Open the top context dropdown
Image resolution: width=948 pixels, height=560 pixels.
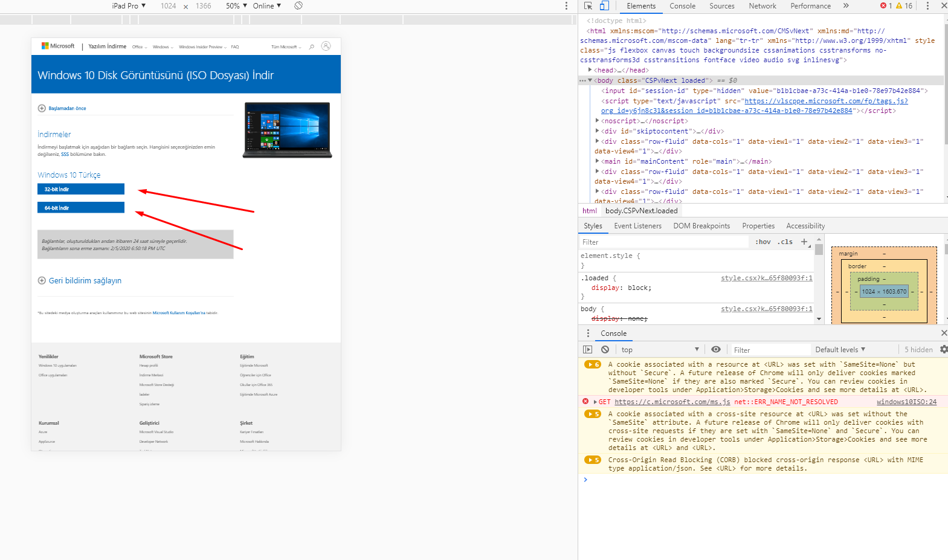pyautogui.click(x=660, y=350)
